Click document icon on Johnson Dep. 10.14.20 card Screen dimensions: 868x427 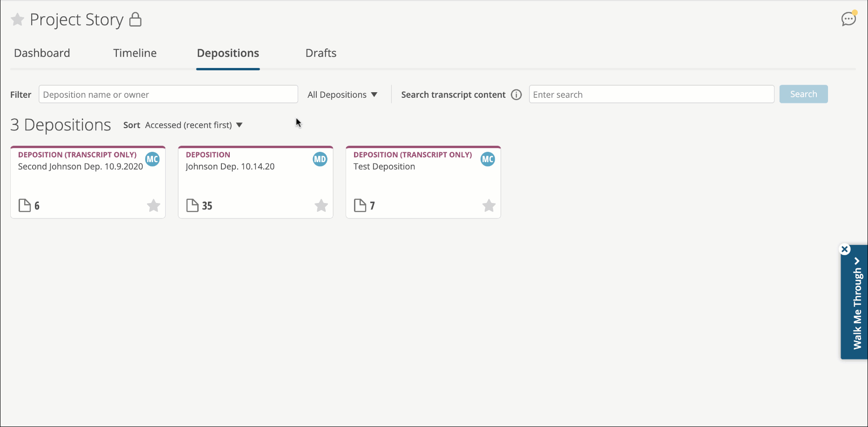(192, 205)
